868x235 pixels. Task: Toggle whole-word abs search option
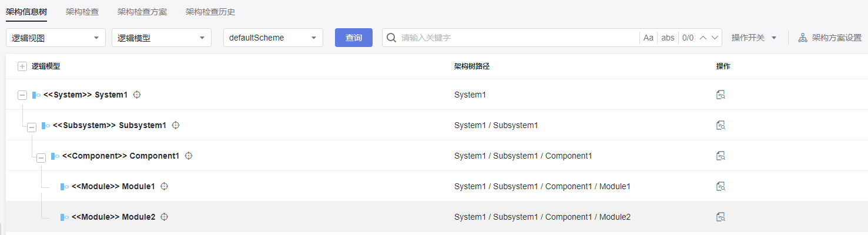(x=668, y=38)
